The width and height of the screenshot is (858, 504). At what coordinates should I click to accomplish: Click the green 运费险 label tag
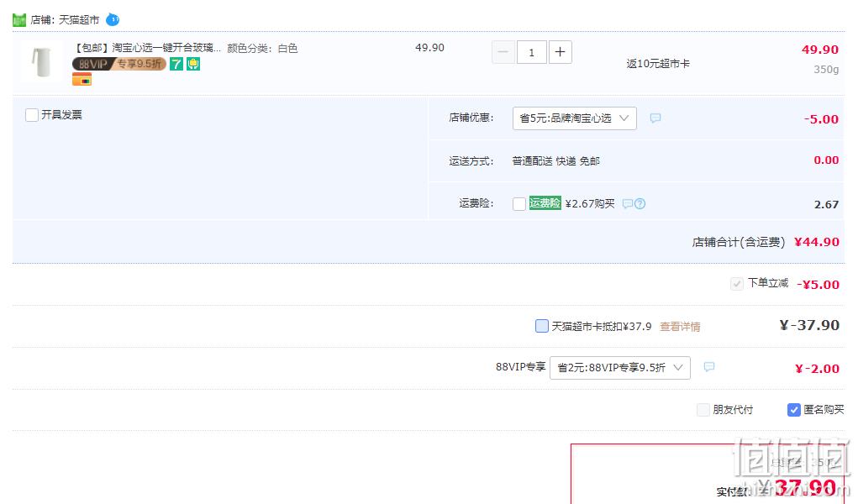point(545,203)
